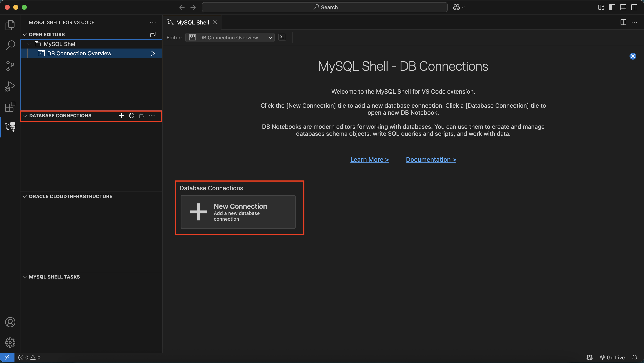Toggle primary side bar visibility
The width and height of the screenshot is (644, 363).
coord(612,7)
